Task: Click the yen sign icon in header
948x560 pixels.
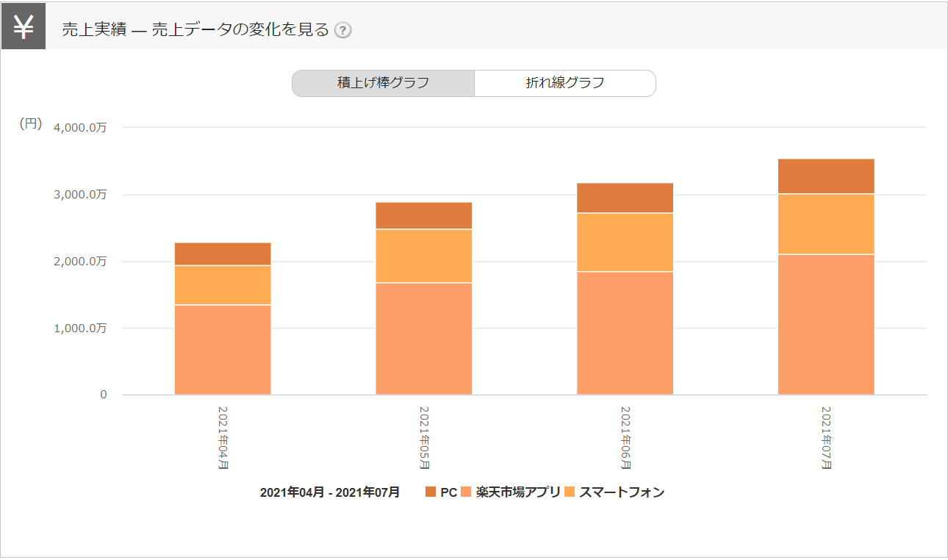Action: point(24,28)
